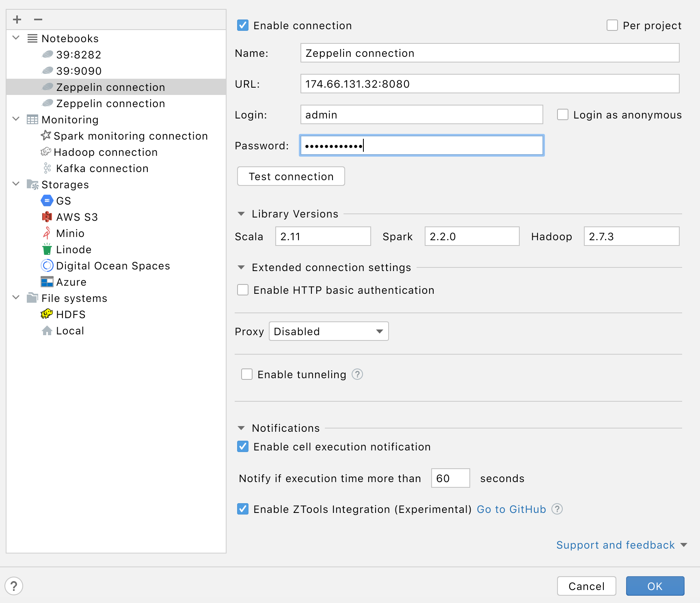Enable HTTP basic authentication
The image size is (700, 603).
(x=242, y=290)
